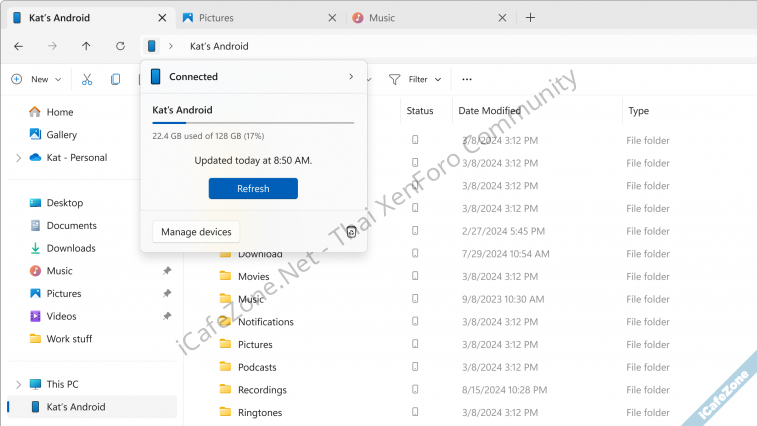Click the phone device icon in address bar
Image resolution: width=757 pixels, height=426 pixels.
pyautogui.click(x=151, y=46)
